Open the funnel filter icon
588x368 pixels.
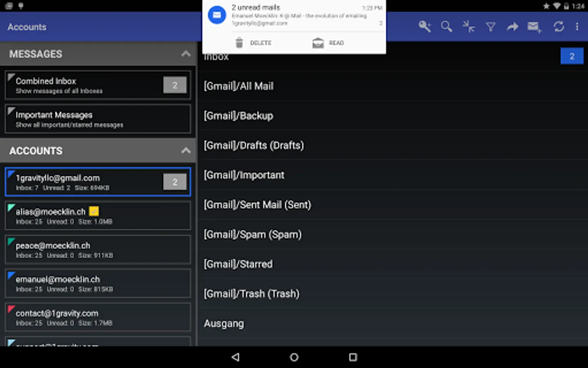coord(490,27)
